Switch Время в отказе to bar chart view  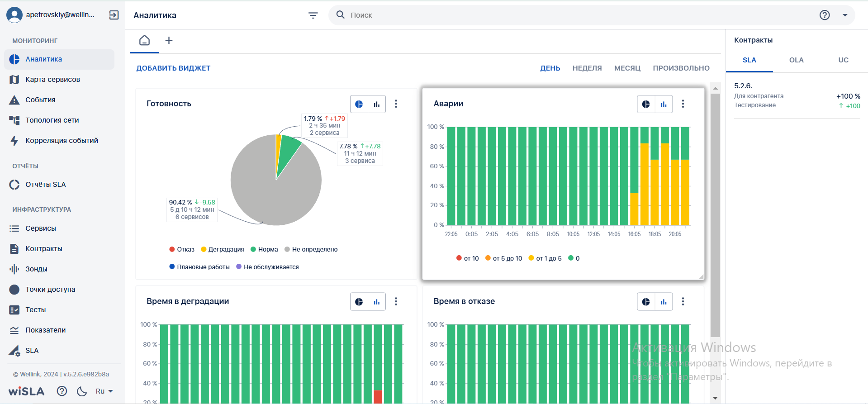(664, 302)
